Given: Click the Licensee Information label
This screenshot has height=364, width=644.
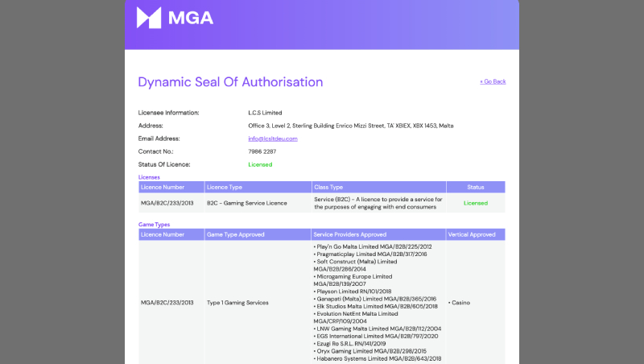Looking at the screenshot, I should click(168, 113).
